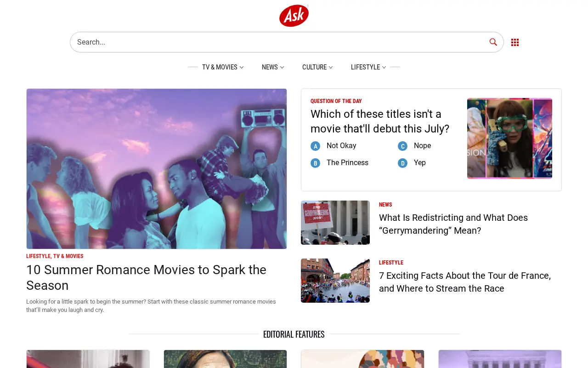Open the Redistricting and Gerrymandering article link
Image resolution: width=588 pixels, height=368 pixels.
pos(453,224)
